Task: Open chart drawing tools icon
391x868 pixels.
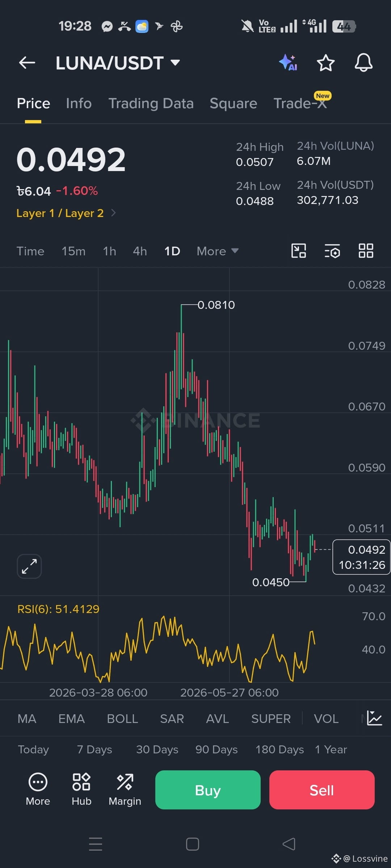Action: coord(299,251)
